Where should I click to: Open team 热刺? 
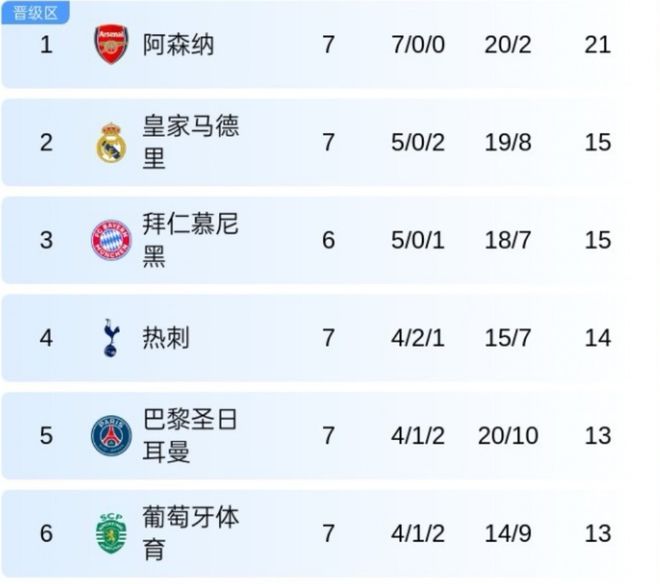(166, 338)
